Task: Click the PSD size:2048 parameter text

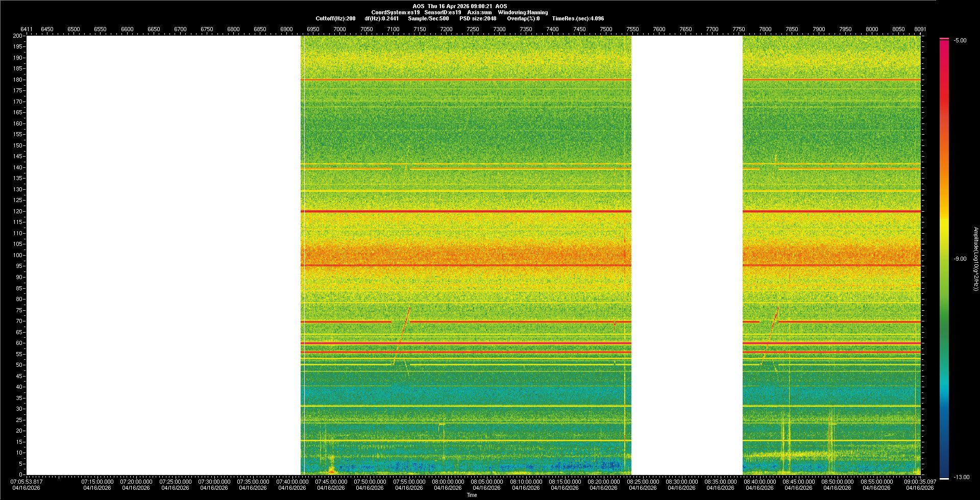Action: (x=478, y=18)
